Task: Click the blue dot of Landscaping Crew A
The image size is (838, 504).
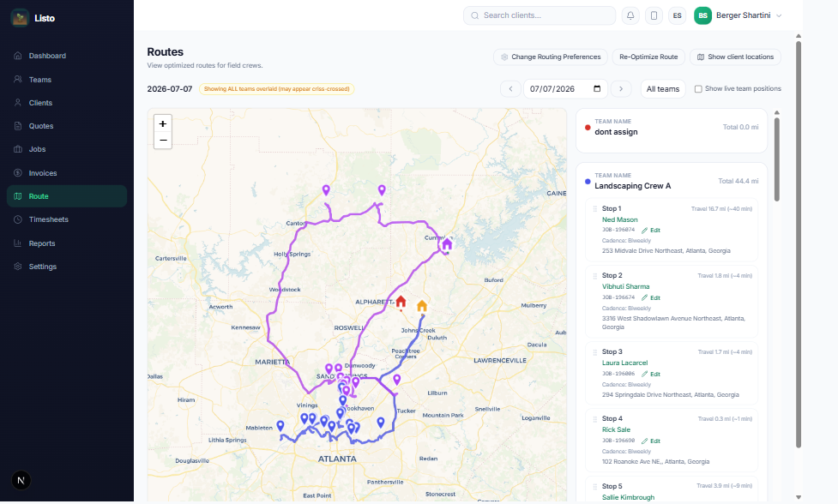Action: [x=588, y=182]
